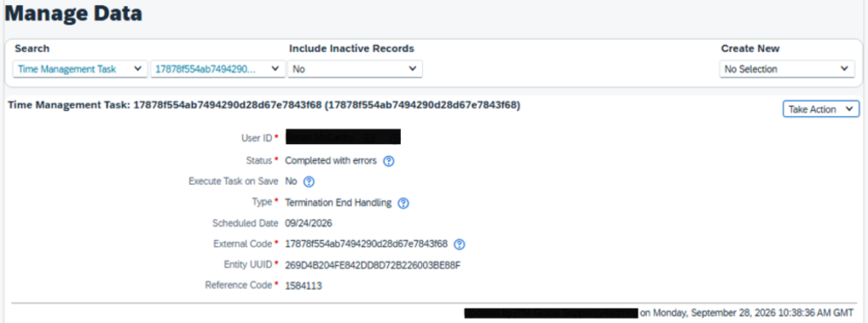Select status value Completed with errors
This screenshot has height=323, width=868.
click(331, 161)
